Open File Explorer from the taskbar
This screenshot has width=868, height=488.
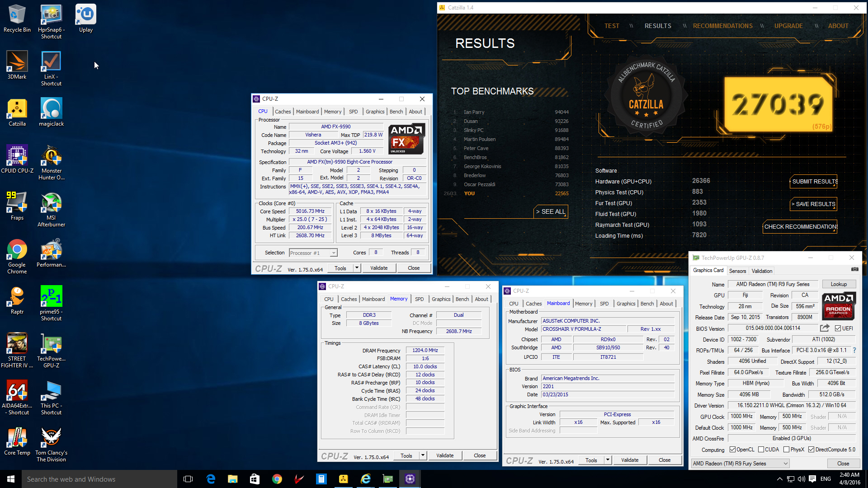[x=232, y=479]
